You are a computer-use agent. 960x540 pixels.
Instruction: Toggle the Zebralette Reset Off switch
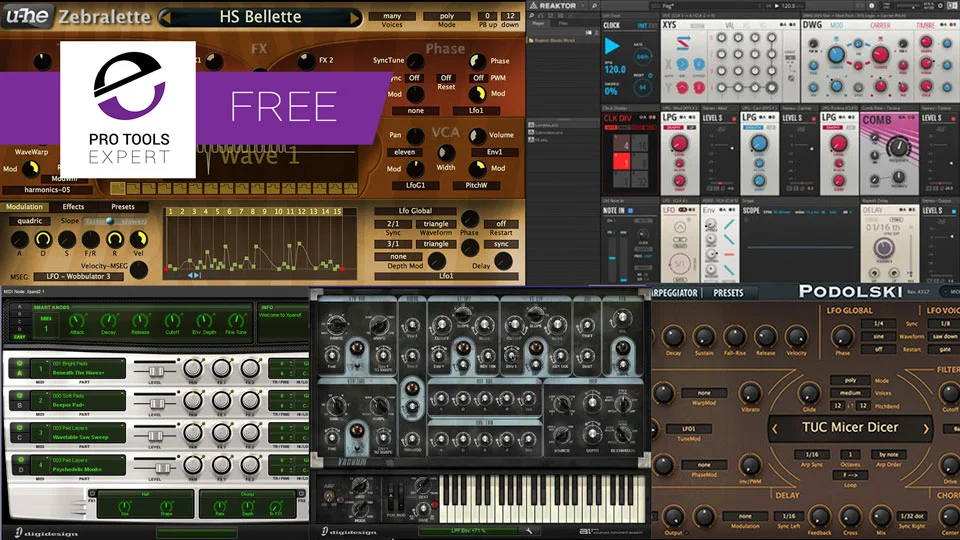coord(446,78)
